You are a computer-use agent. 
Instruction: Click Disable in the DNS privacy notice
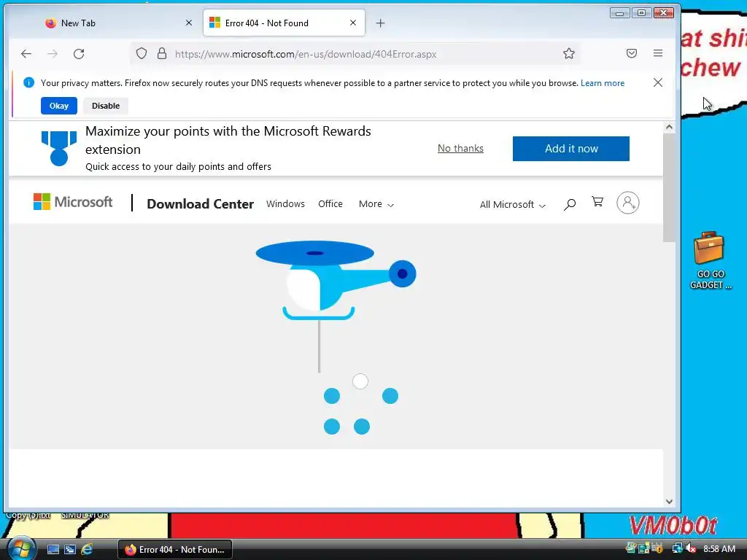pyautogui.click(x=106, y=106)
